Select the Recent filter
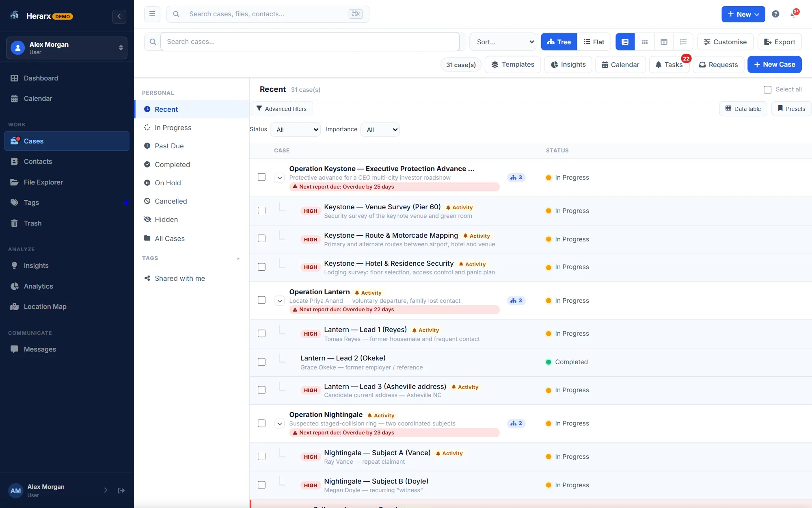812x508 pixels. [x=192, y=109]
